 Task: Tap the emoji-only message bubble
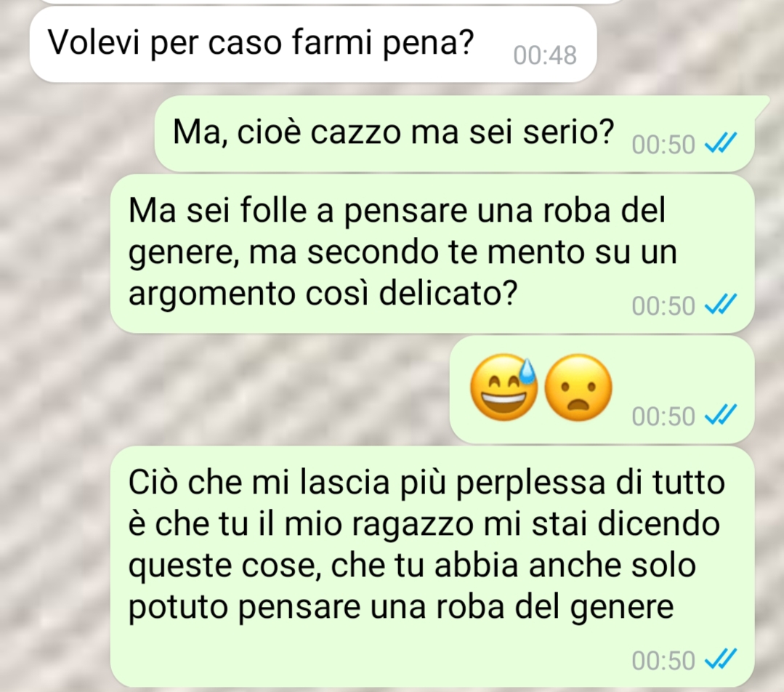pos(602,390)
